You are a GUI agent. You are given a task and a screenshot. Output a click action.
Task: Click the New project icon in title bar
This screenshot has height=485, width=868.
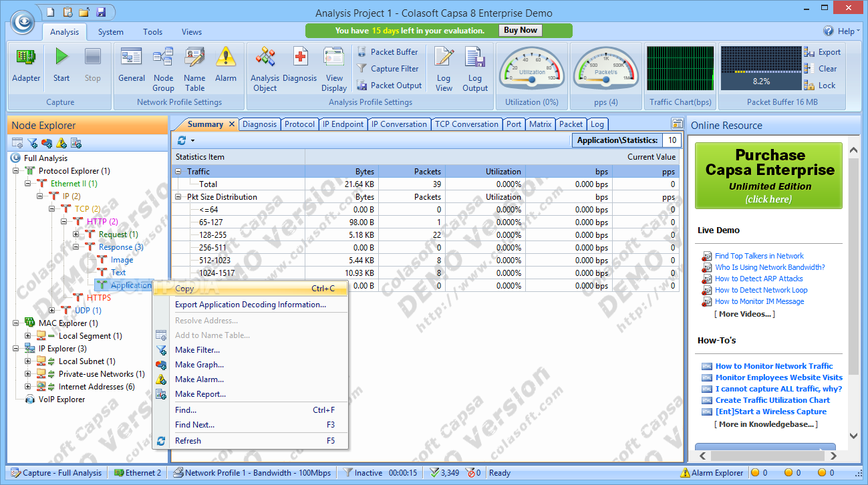click(51, 12)
